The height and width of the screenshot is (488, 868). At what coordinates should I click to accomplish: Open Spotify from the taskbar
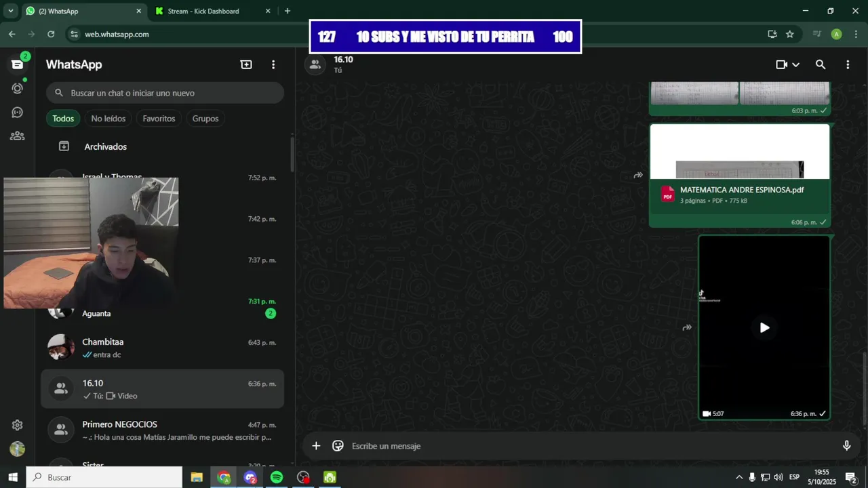pos(277,477)
